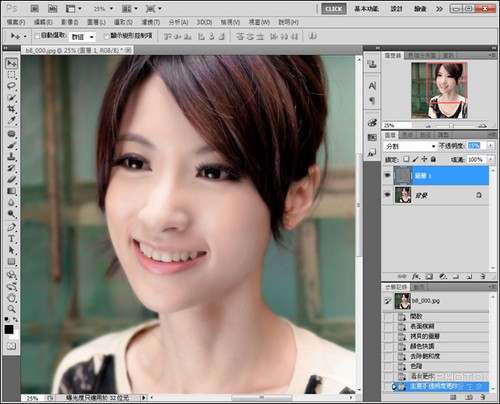The height and width of the screenshot is (404, 500).
Task: Select the Dodge tool
Action: click(12, 214)
